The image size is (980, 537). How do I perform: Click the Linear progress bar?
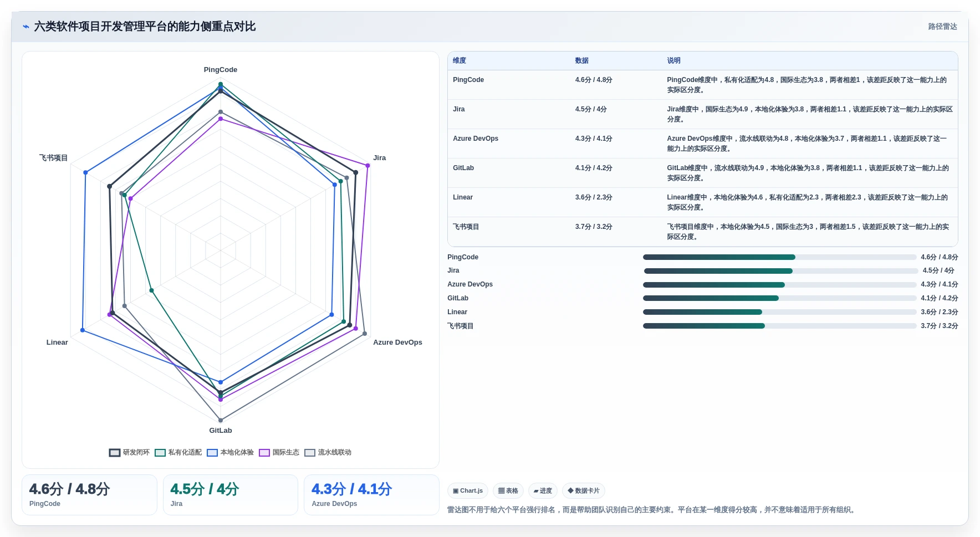click(x=779, y=312)
